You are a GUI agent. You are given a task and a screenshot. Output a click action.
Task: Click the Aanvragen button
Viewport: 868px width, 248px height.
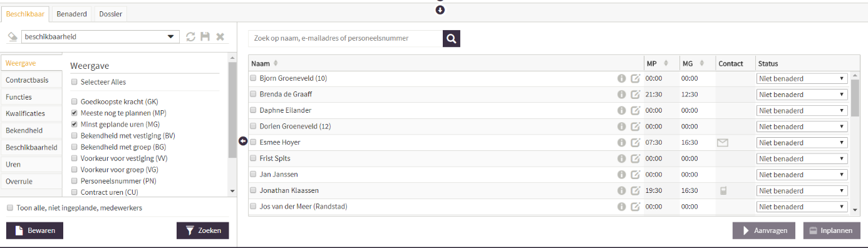[764, 230]
